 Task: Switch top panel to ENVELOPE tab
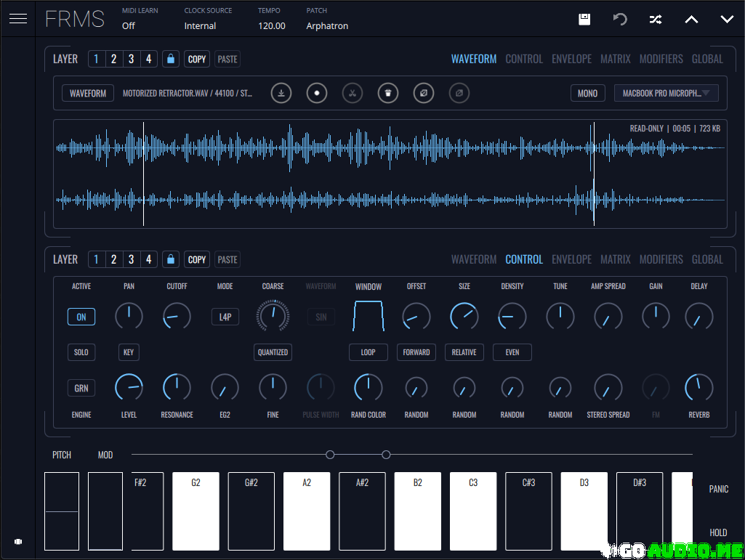coord(571,59)
